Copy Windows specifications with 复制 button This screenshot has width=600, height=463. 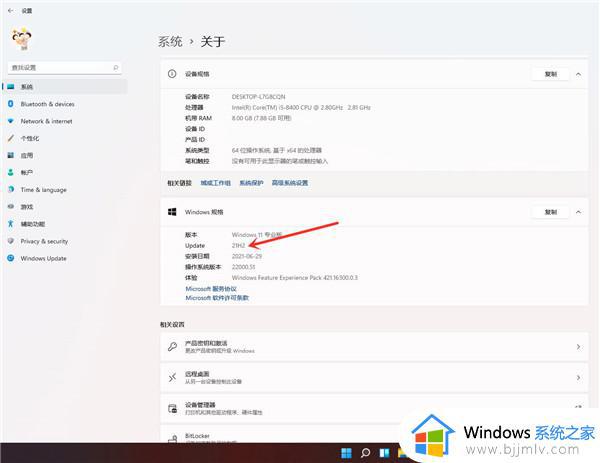click(x=551, y=212)
